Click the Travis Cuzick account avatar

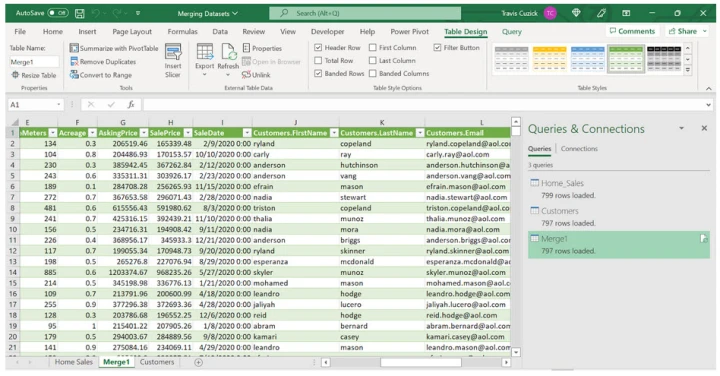click(x=550, y=13)
